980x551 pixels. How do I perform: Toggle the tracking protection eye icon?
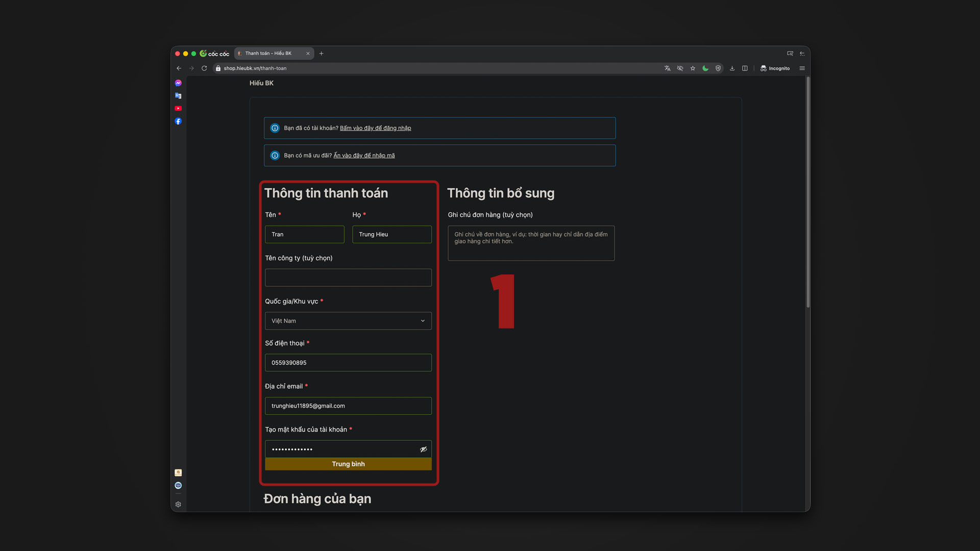pyautogui.click(x=680, y=68)
